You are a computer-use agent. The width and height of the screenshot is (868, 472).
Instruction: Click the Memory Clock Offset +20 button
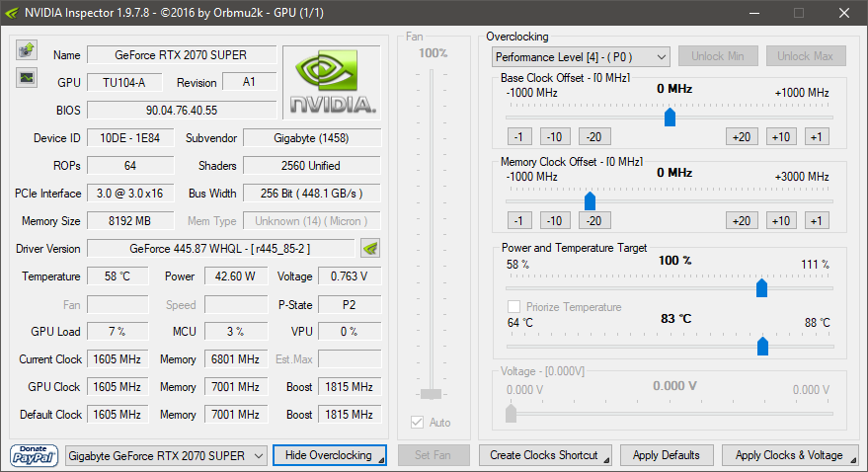pyautogui.click(x=742, y=221)
